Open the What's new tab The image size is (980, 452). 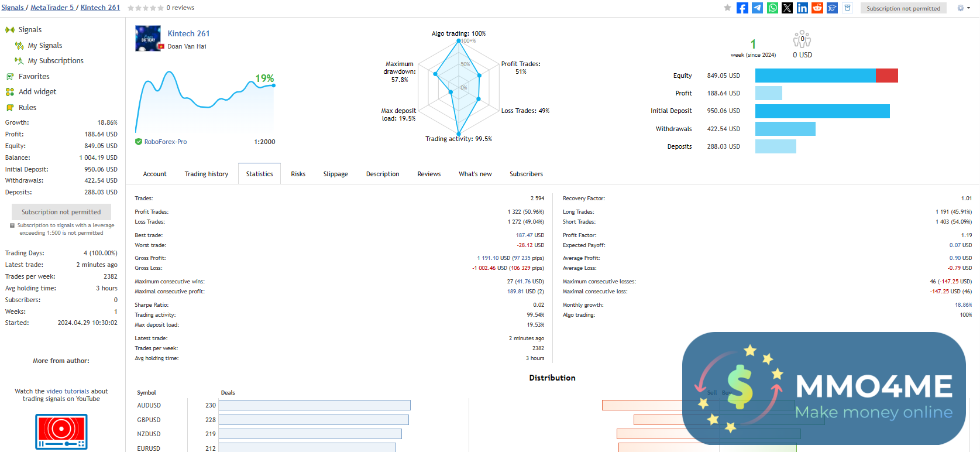click(475, 174)
